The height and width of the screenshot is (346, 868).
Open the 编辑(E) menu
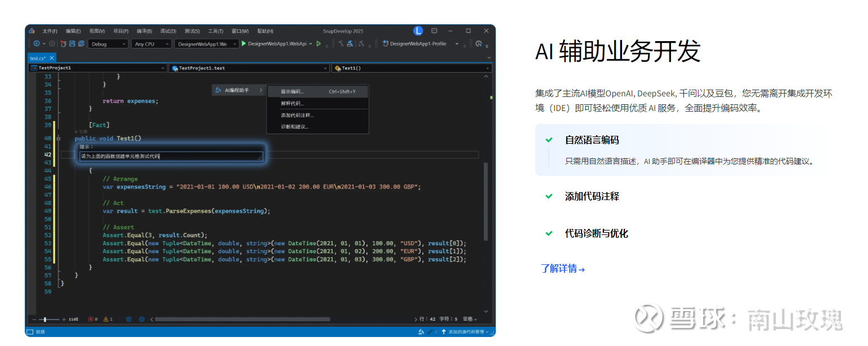(73, 31)
